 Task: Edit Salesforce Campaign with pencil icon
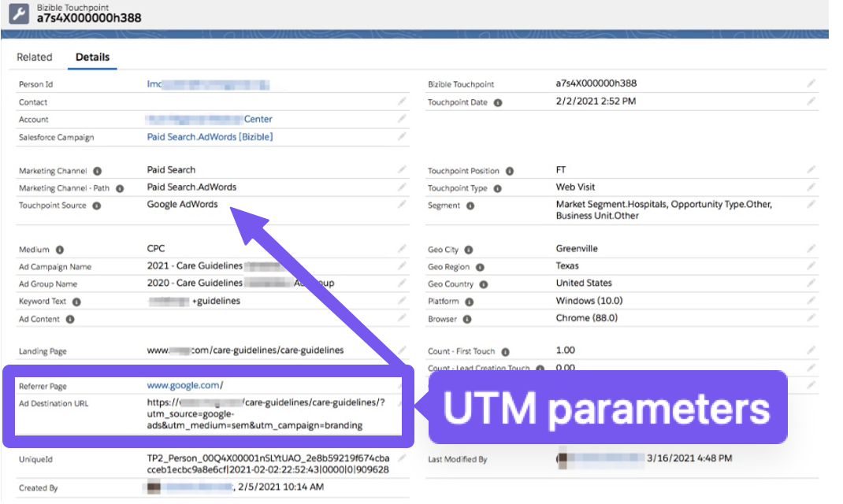click(402, 136)
